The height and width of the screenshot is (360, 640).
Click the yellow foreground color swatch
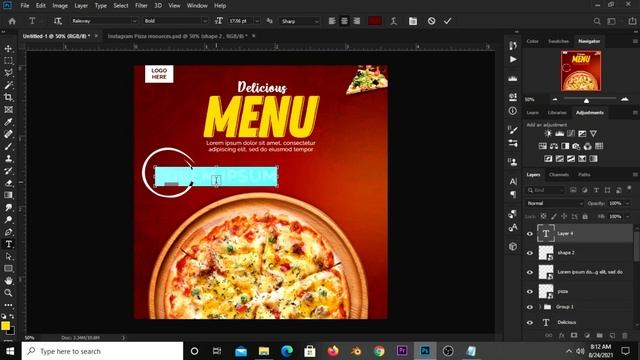(5, 325)
